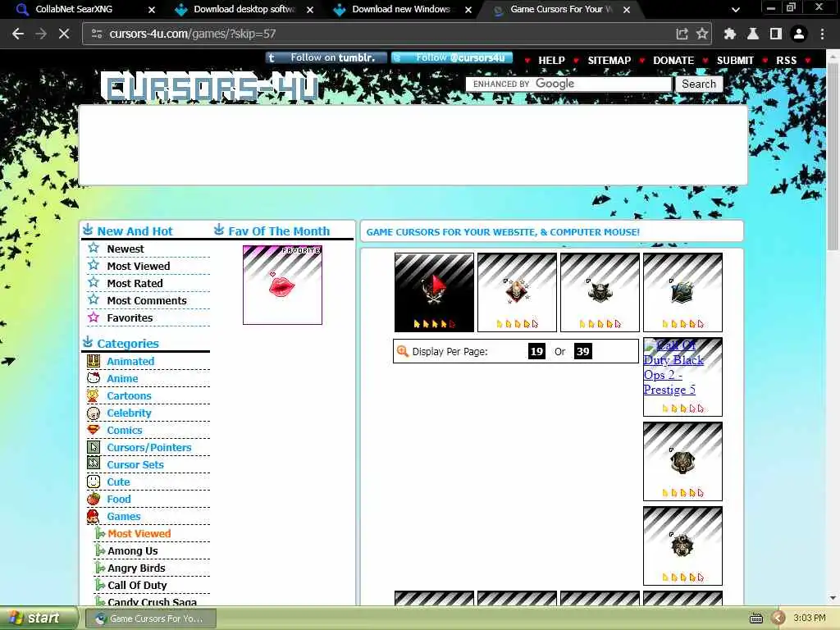Click Follow @cursors4u Twitter button
This screenshot has width=840, height=630.
tap(452, 58)
